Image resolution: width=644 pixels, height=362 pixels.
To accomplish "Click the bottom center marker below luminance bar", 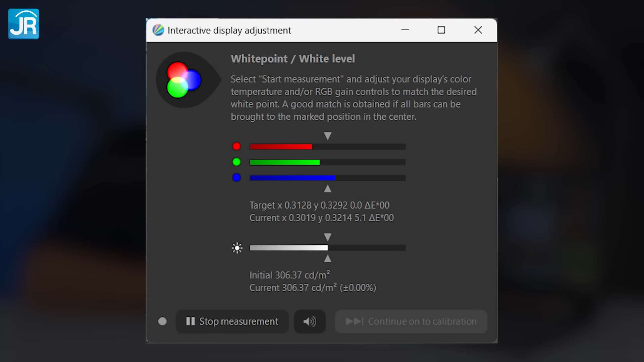I will [x=328, y=259].
